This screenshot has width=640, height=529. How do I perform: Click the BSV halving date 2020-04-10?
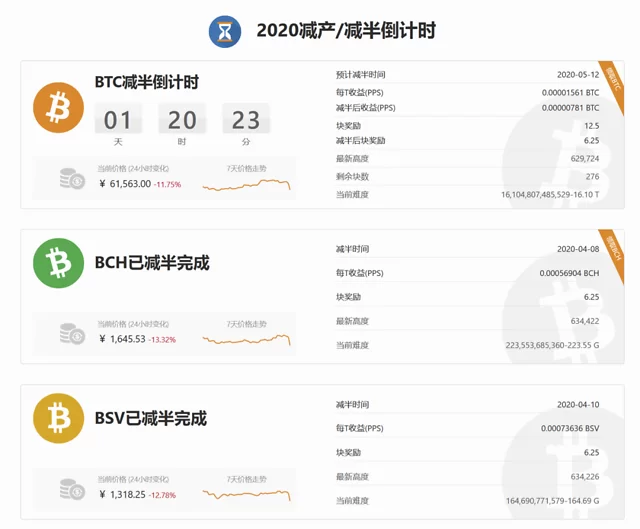tap(578, 405)
